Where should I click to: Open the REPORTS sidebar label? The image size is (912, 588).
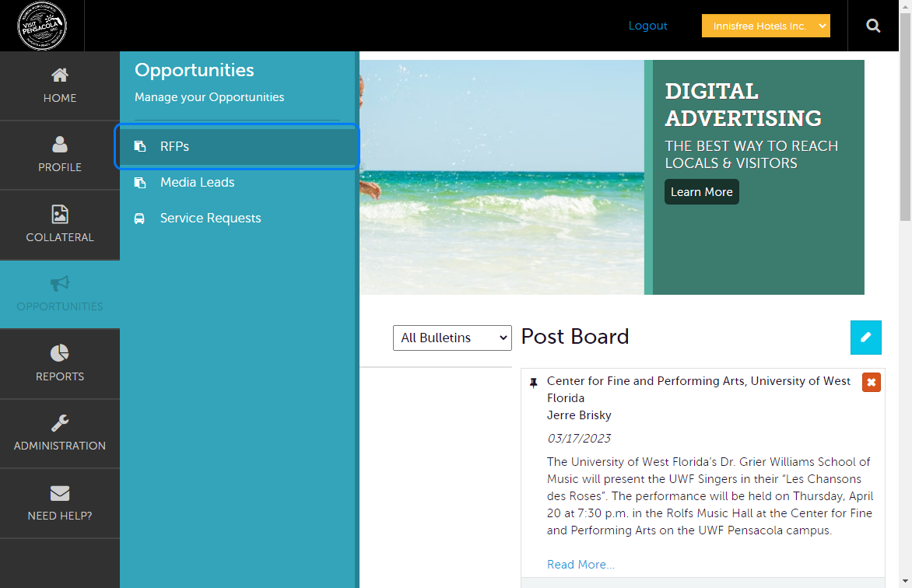pos(60,376)
